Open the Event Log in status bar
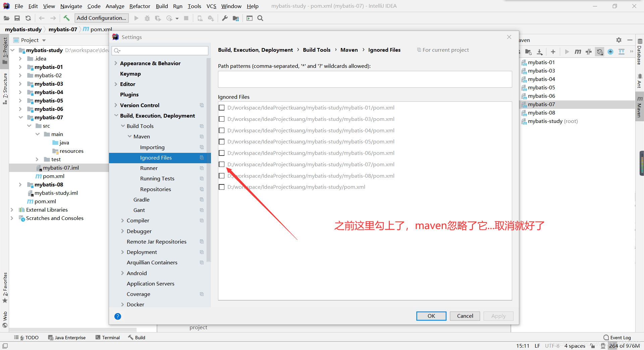This screenshot has height=350, width=644. click(x=617, y=338)
